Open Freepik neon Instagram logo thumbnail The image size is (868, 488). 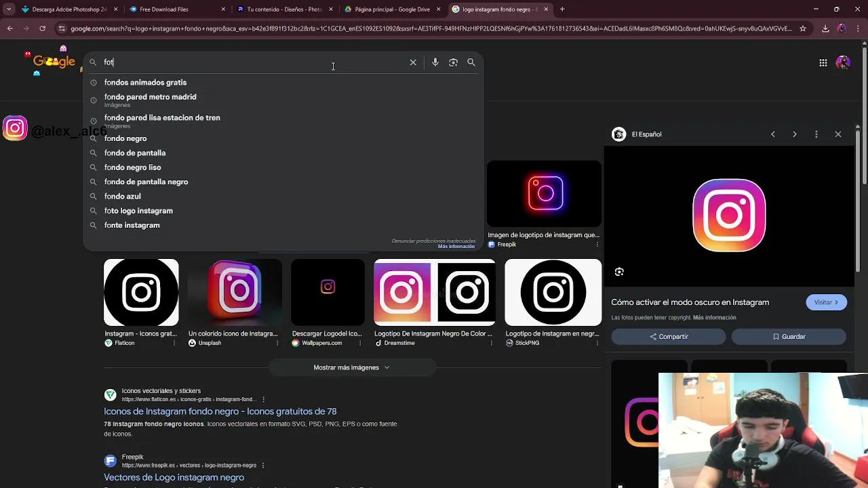(545, 194)
